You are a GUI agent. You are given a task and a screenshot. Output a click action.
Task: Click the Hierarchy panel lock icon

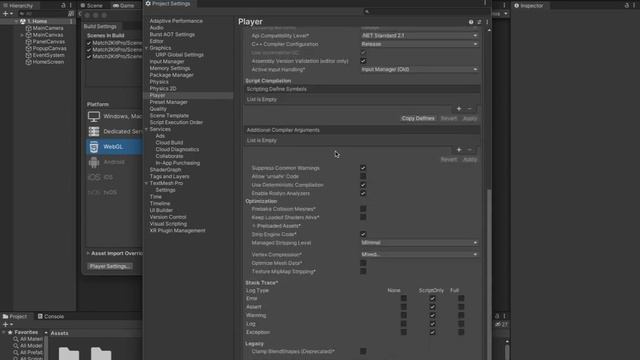click(x=63, y=5)
